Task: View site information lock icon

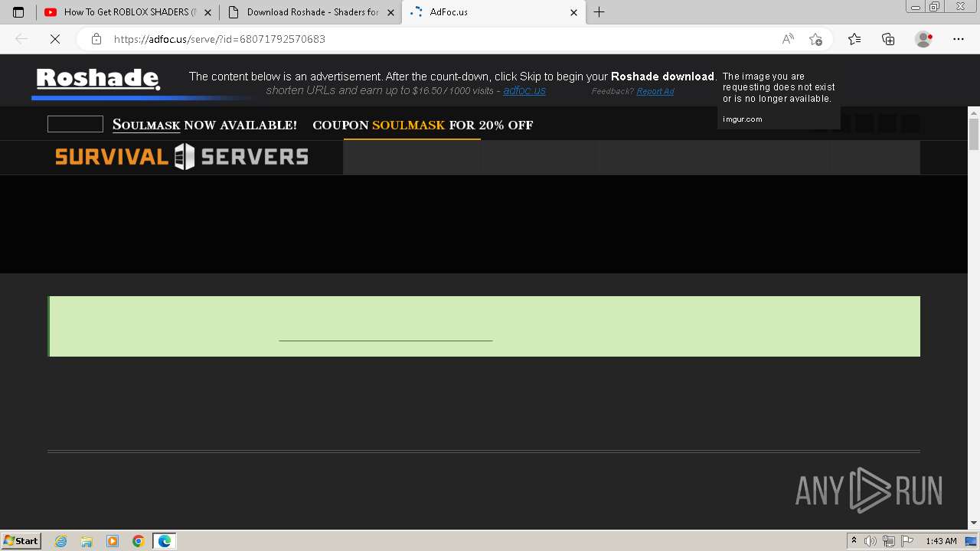Action: pos(96,39)
